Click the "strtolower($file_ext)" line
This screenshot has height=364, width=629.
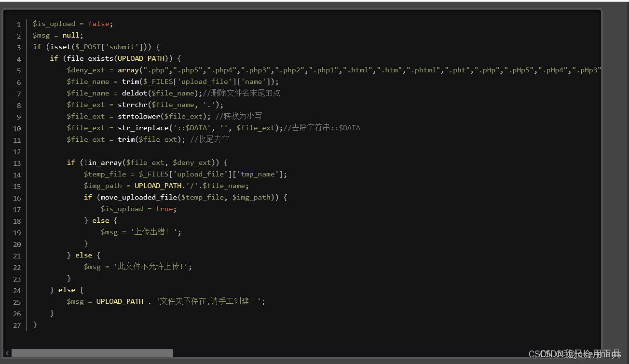164,116
